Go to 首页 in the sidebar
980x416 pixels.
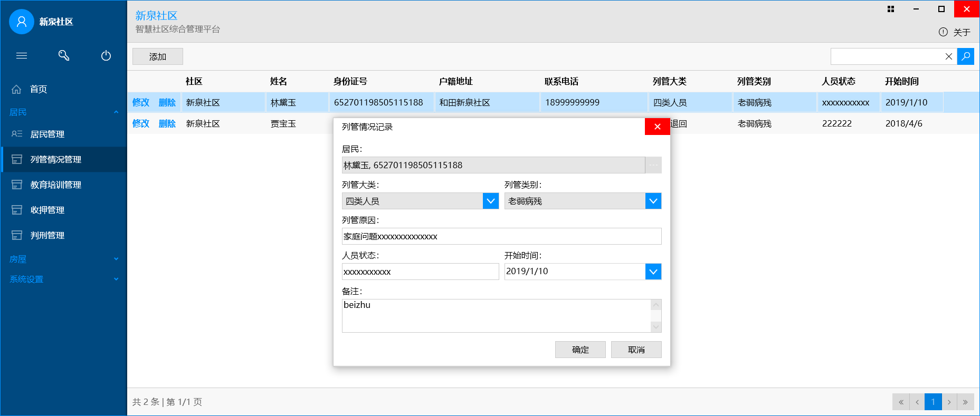coord(39,89)
